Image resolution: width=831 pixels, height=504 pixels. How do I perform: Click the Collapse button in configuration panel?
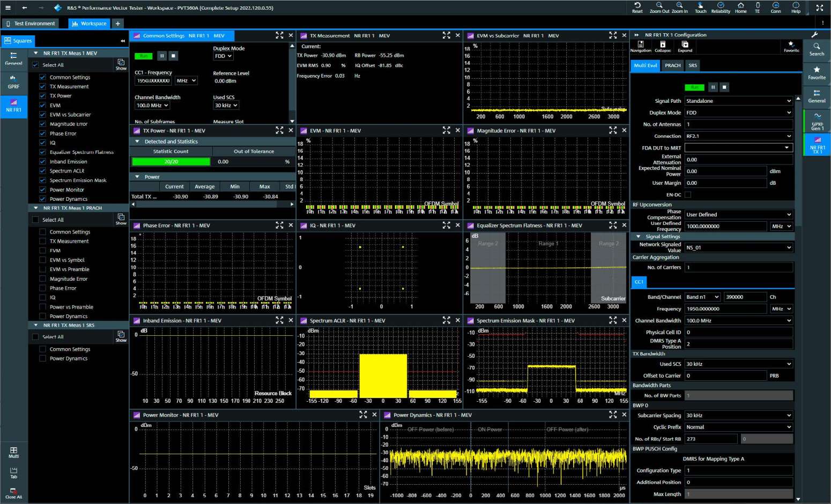[x=663, y=47]
